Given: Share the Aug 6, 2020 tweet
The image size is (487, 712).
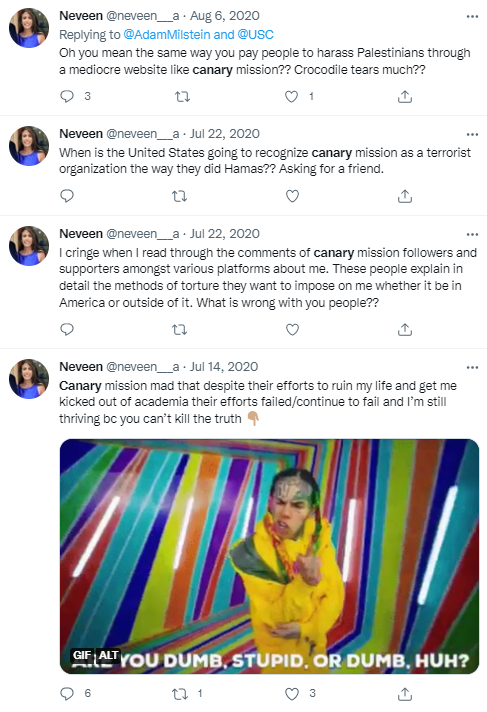Looking at the screenshot, I should [x=405, y=96].
